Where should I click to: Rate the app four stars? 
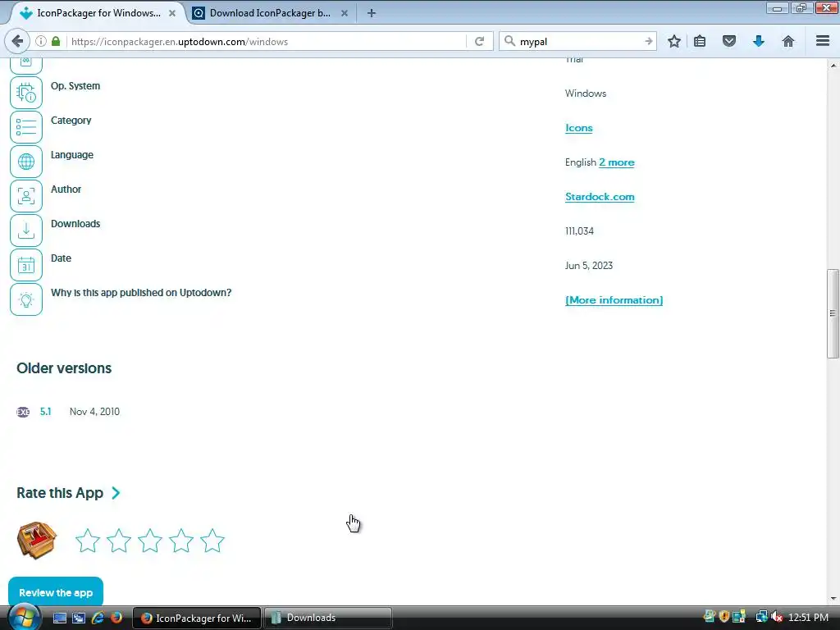pos(181,541)
